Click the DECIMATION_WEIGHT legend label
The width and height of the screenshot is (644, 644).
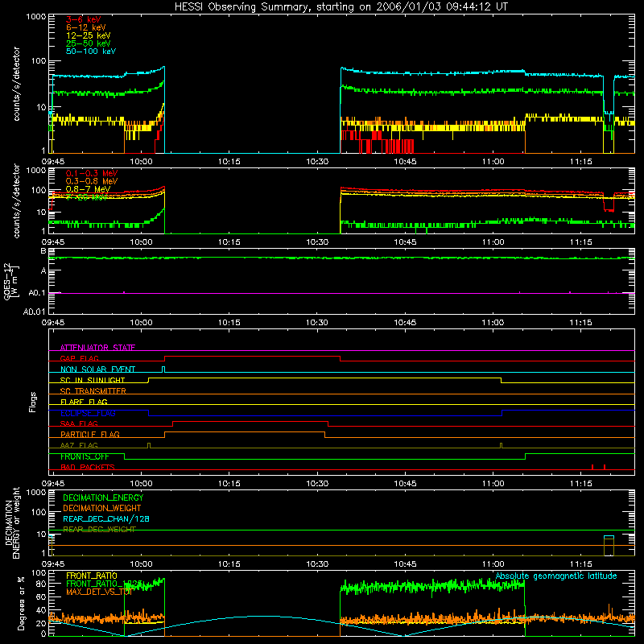[102, 508]
